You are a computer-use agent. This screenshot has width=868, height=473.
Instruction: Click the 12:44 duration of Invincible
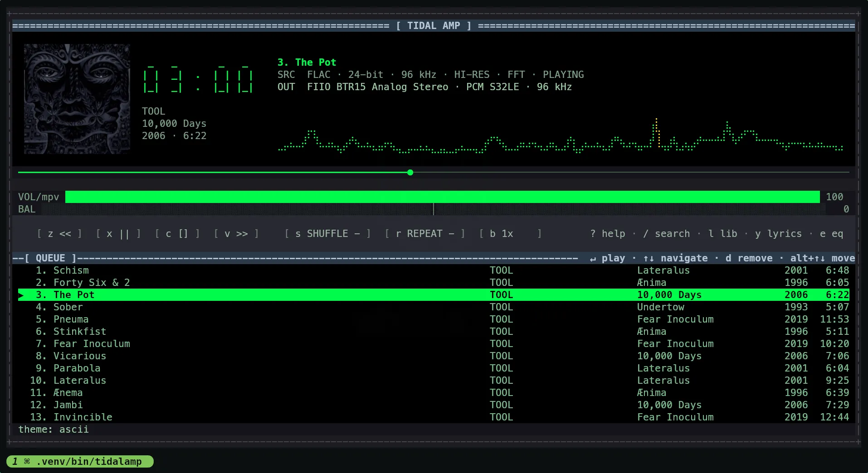[x=834, y=417]
